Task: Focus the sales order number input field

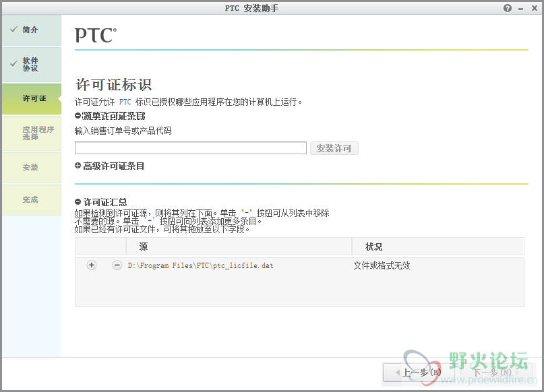Action: 191,148
